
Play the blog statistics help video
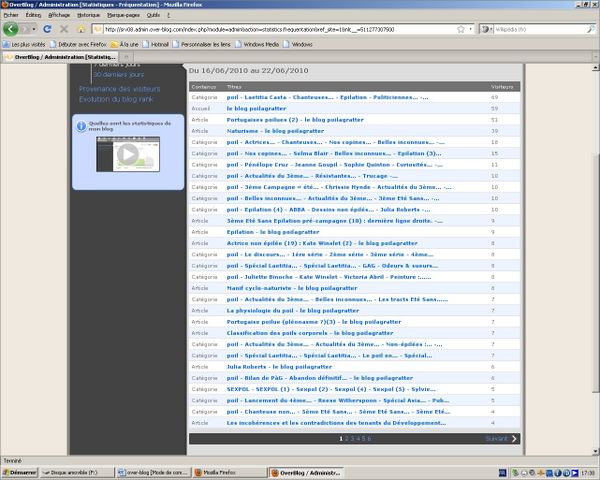(x=128, y=154)
